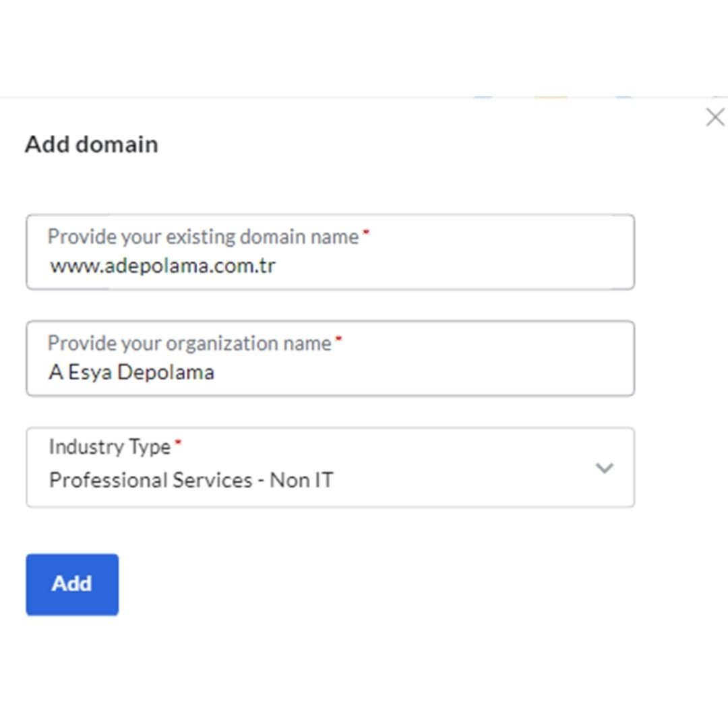Click the Industry Type combo box

330,467
